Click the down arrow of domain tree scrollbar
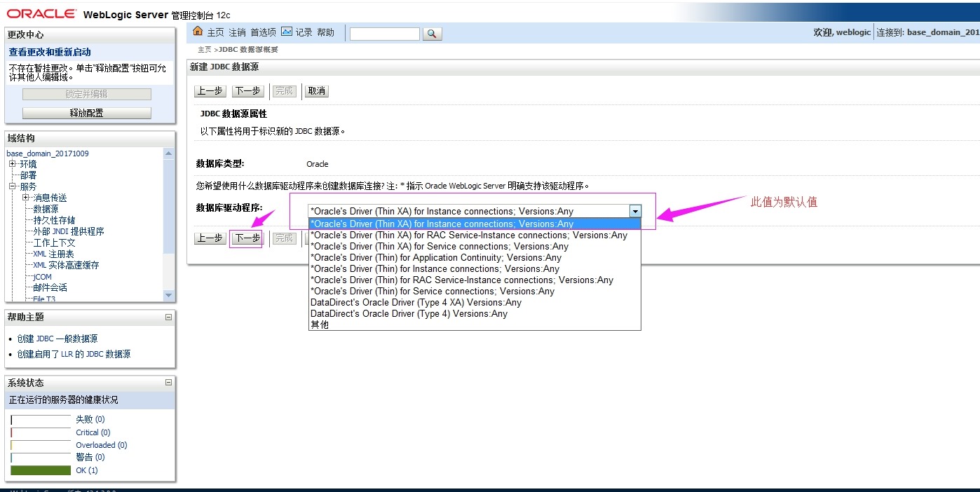The height and width of the screenshot is (492, 980). click(168, 296)
